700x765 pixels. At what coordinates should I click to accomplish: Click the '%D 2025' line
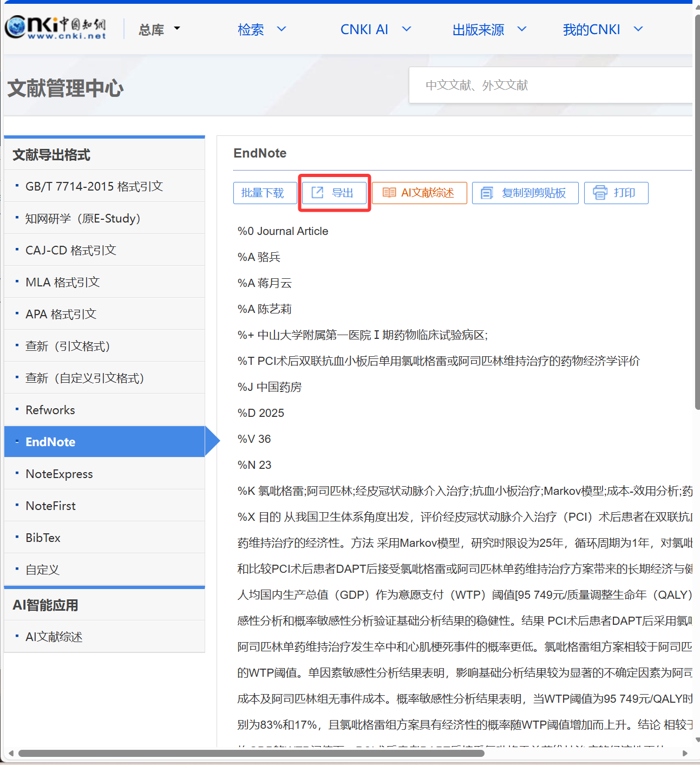point(261,413)
